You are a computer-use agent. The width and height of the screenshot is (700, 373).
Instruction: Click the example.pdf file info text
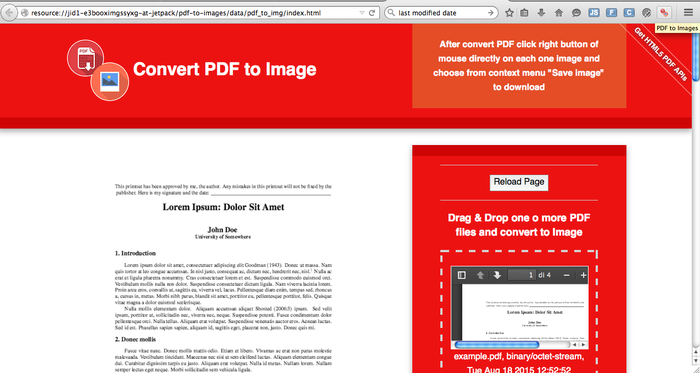point(519,363)
